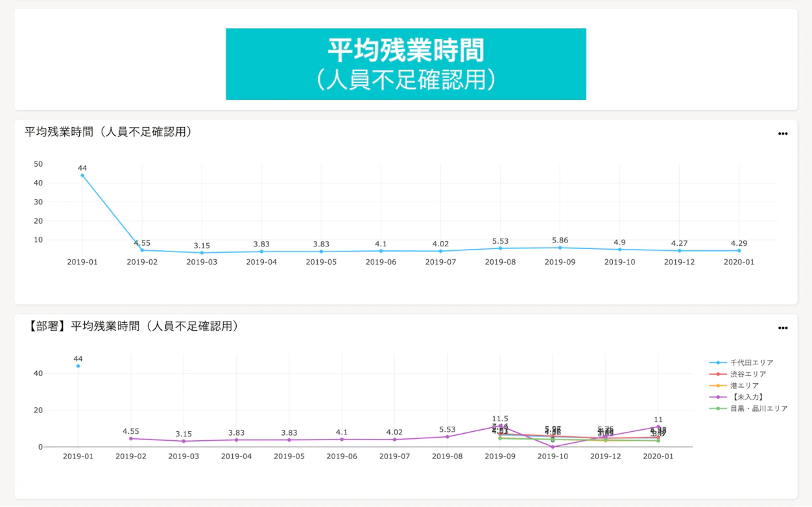Click the teal 平均残業時間 header banner
The image size is (812, 507).
click(x=406, y=64)
